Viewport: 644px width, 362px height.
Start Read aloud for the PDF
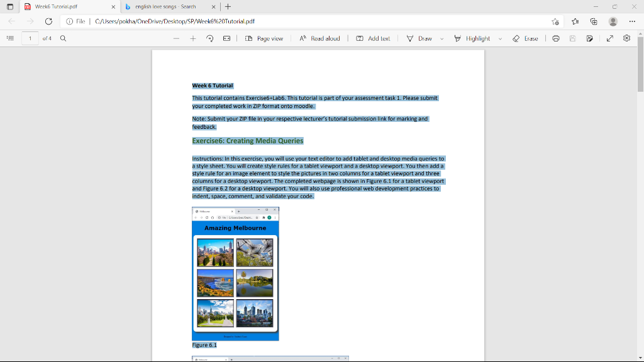(x=319, y=38)
